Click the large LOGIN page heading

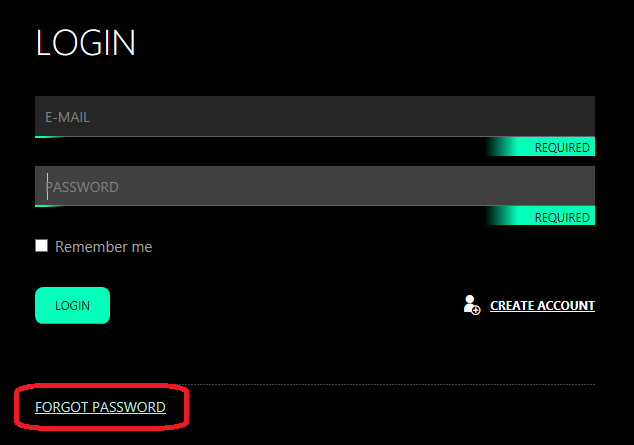click(x=85, y=43)
